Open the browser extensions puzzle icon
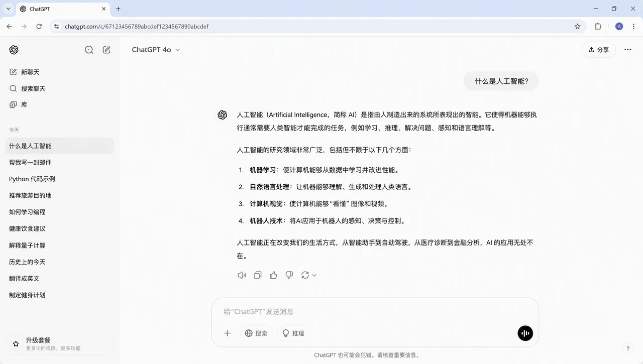Screen dimensions: 643x364 click(x=598, y=27)
